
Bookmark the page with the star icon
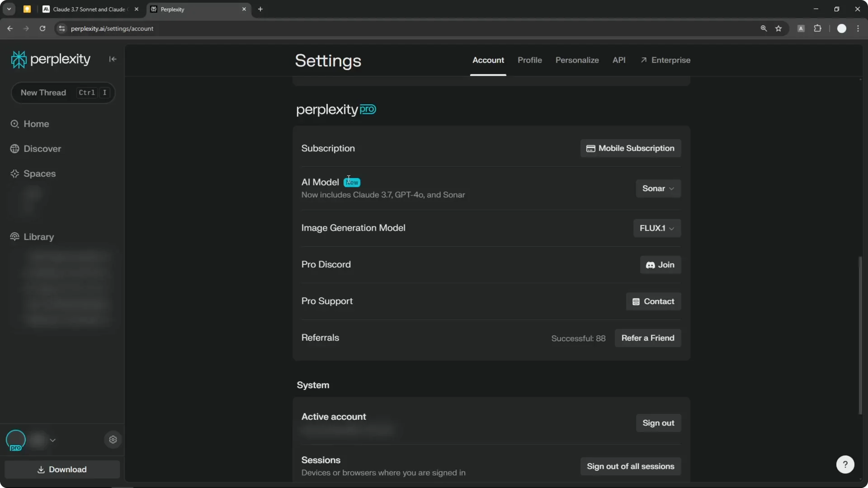[x=779, y=28]
